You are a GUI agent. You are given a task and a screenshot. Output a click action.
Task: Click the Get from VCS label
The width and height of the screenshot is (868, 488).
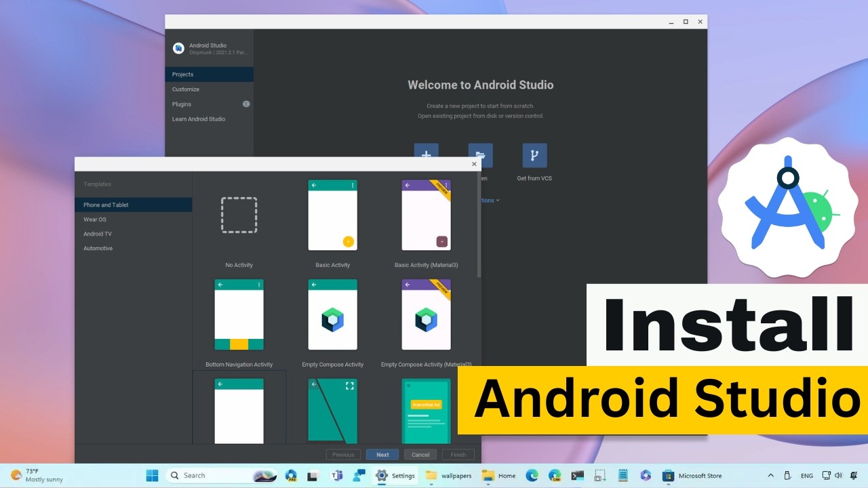534,178
